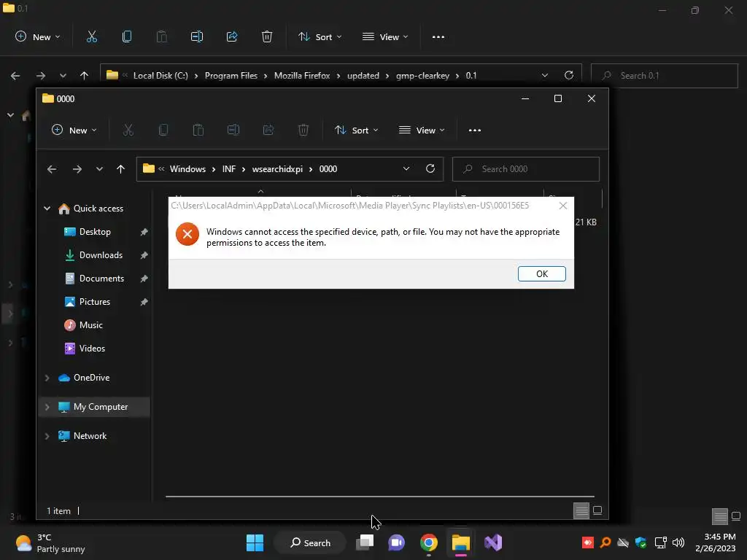747x560 pixels.
Task: Click Copy icon in 0000 window toolbar
Action: tap(163, 130)
